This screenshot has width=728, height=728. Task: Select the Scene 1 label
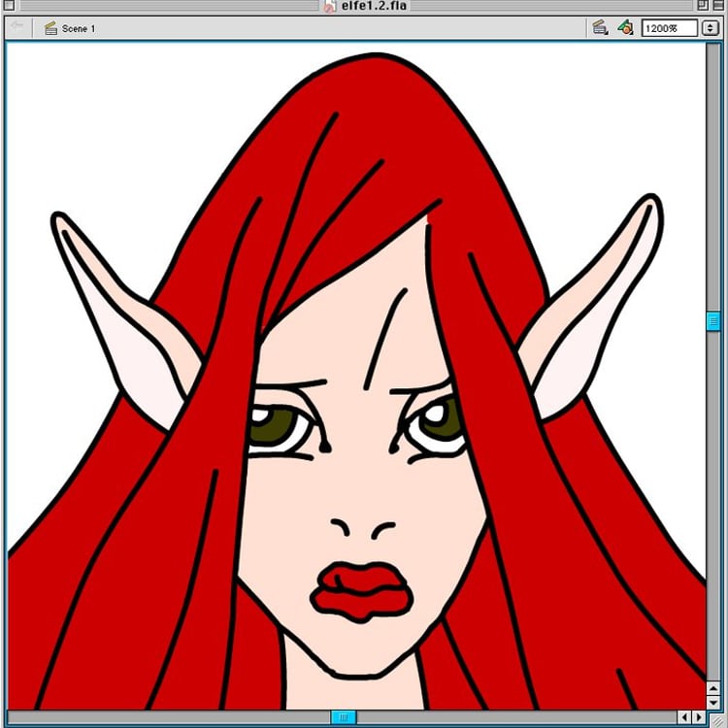click(79, 29)
